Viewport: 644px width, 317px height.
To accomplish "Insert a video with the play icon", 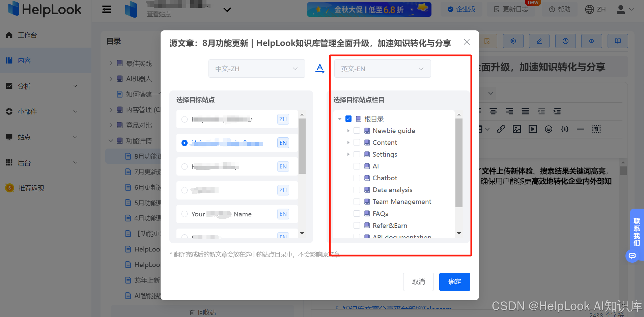I will click(533, 129).
